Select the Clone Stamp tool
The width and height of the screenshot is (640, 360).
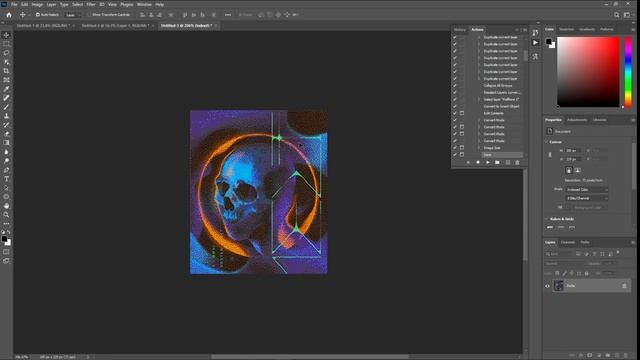coord(6,116)
